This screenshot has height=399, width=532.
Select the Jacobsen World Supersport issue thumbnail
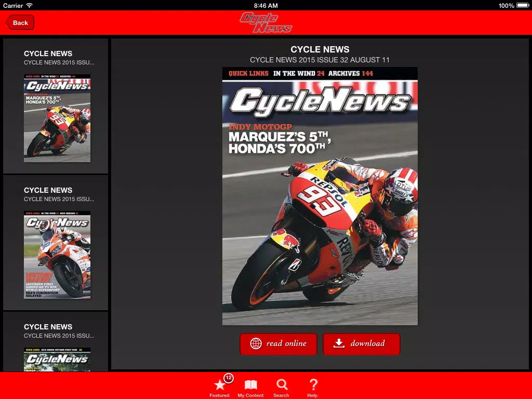coord(57,255)
